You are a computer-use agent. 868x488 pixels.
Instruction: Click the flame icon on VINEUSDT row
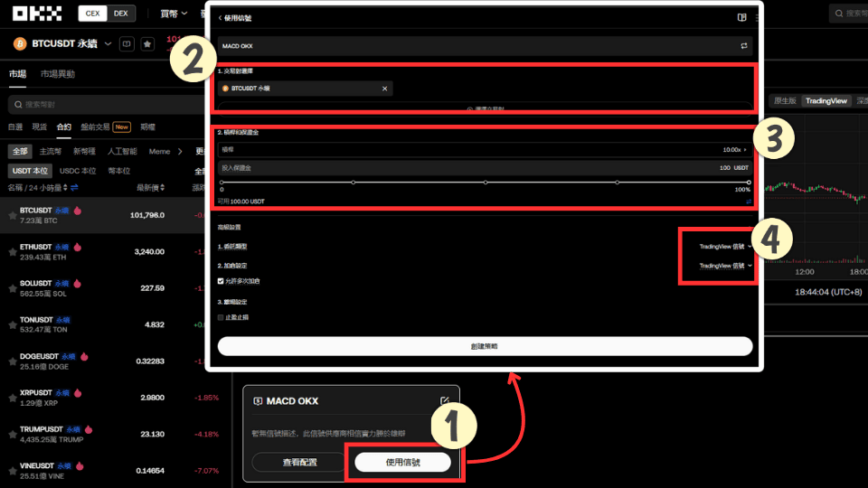pyautogui.click(x=80, y=466)
